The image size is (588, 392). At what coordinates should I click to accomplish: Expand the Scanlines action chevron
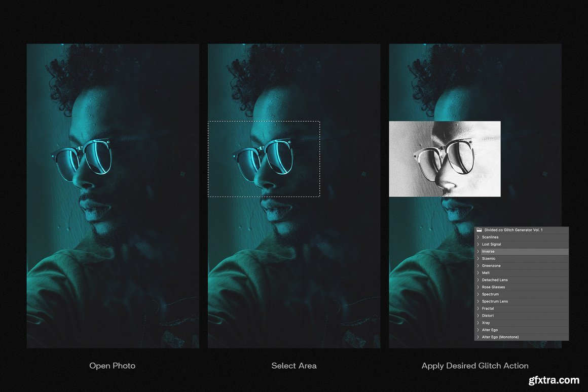coord(478,237)
